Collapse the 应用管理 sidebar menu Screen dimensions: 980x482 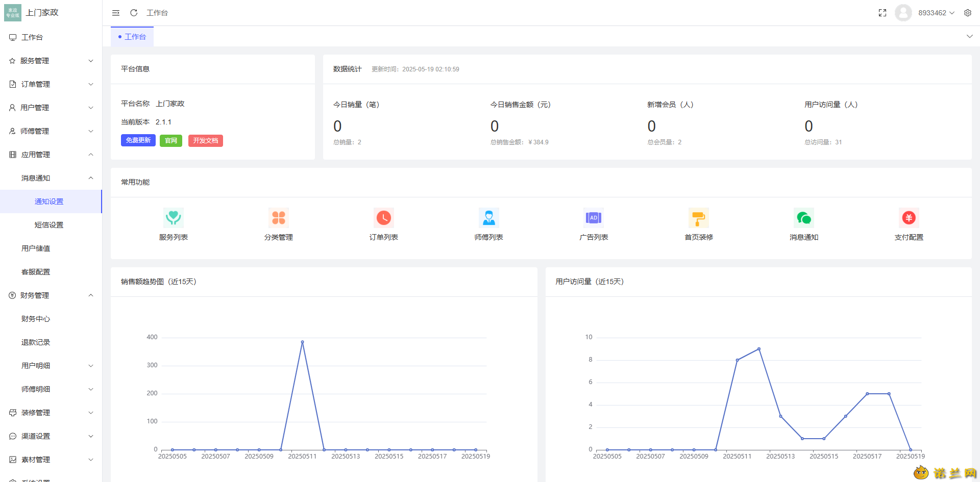click(51, 155)
